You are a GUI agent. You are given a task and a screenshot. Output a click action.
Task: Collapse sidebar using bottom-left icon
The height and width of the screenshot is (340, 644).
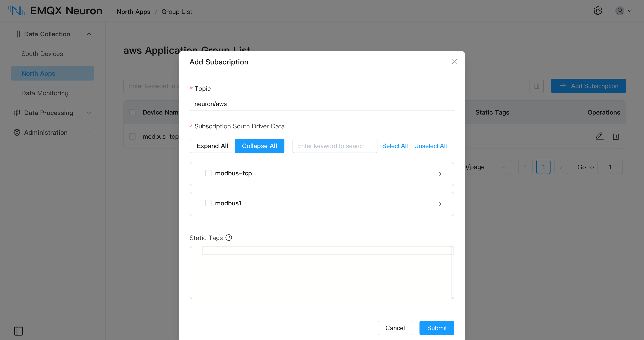click(x=18, y=331)
